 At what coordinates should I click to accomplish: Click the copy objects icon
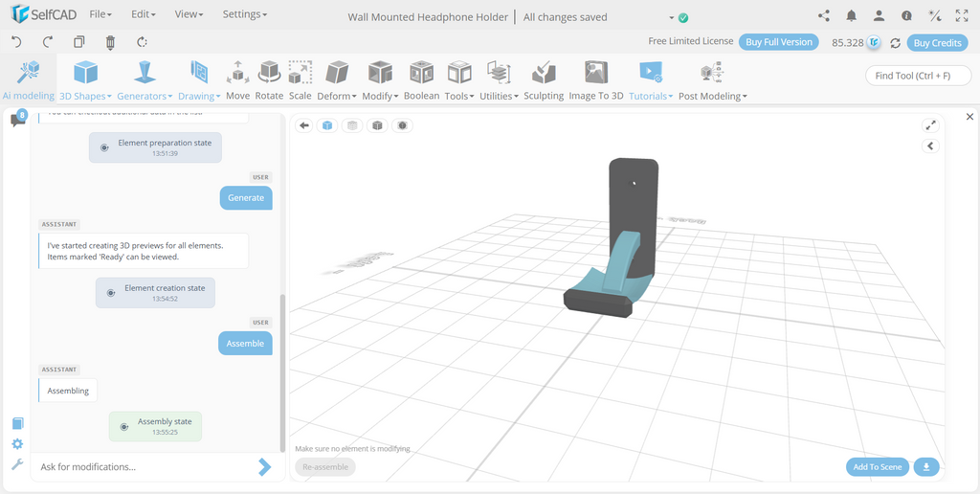tap(78, 42)
